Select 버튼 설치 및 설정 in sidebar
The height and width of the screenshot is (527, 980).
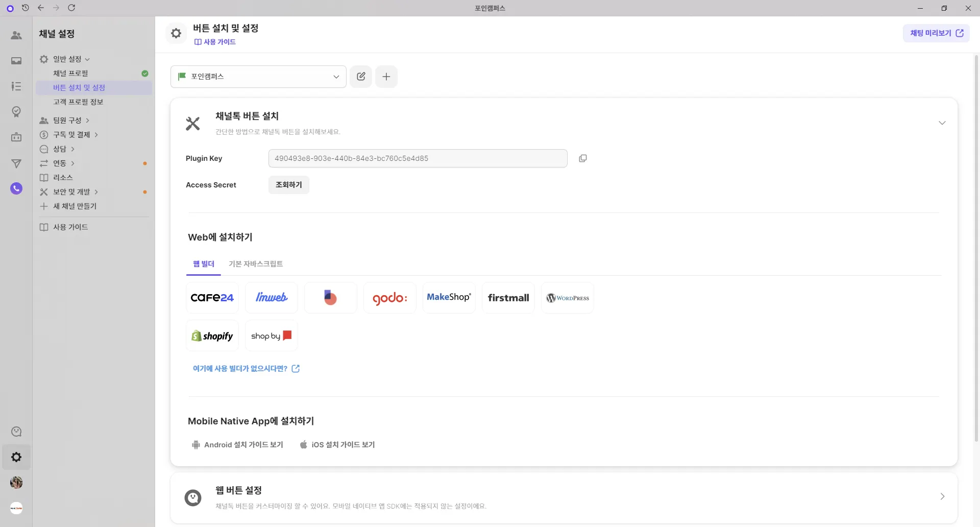(x=94, y=88)
